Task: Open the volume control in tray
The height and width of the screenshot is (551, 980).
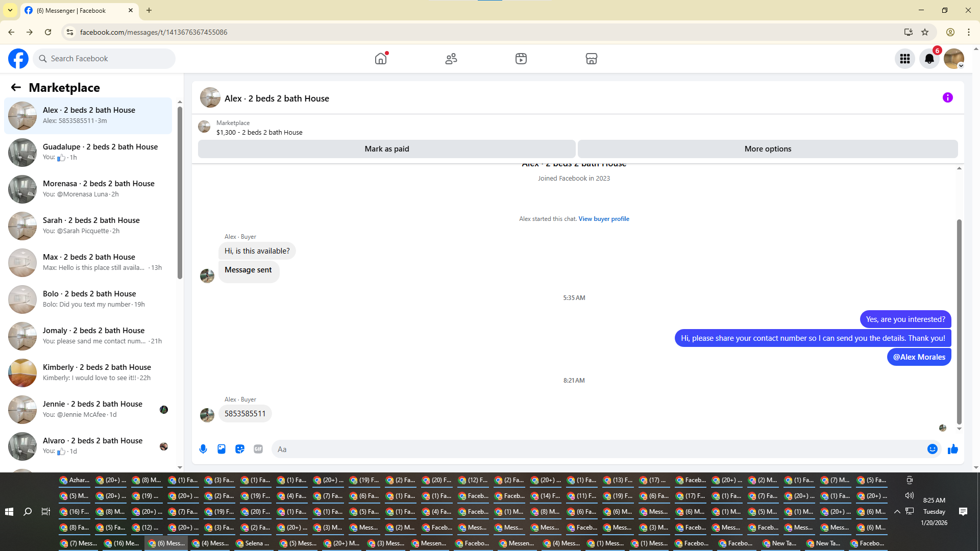Action: pos(910,495)
